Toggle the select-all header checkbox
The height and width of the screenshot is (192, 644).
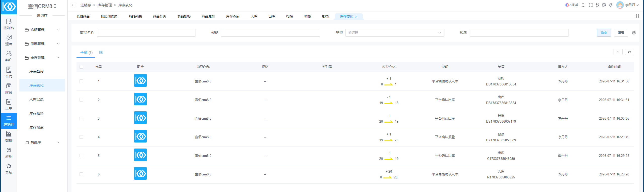81,67
